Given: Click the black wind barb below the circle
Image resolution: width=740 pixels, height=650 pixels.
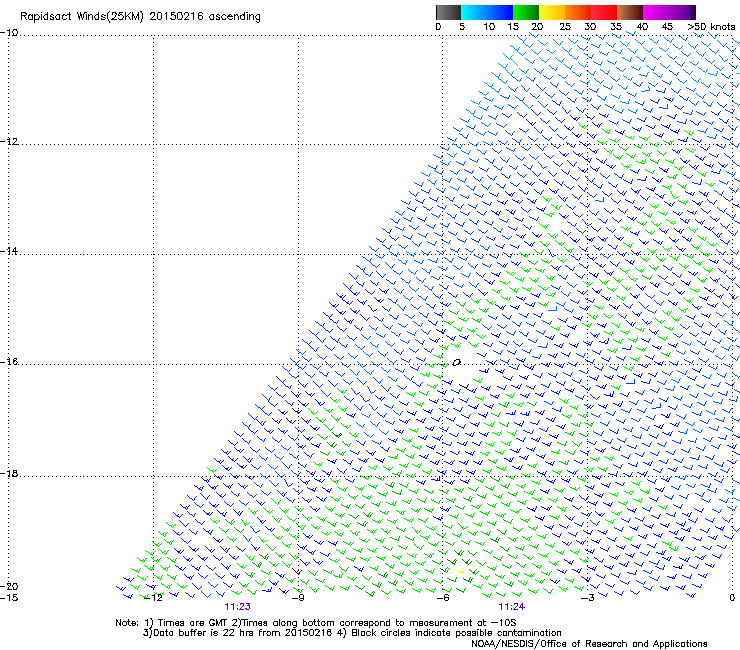Looking at the screenshot, I should point(465,387).
